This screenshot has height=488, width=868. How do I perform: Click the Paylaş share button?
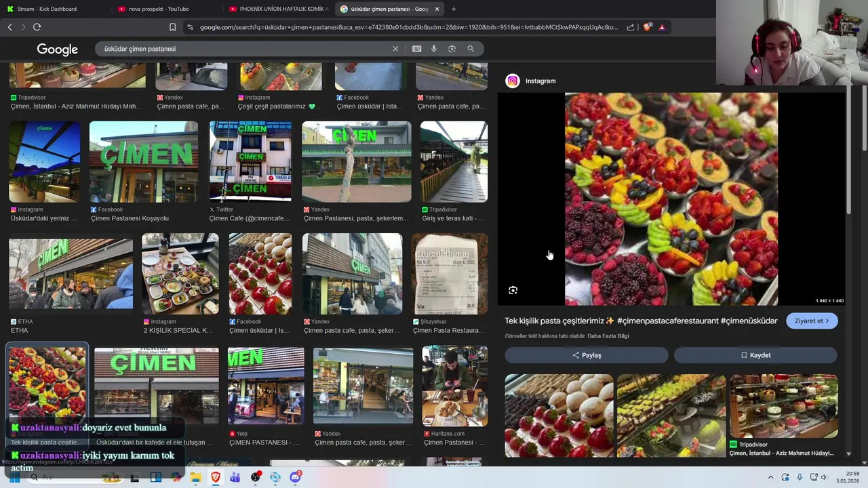(x=587, y=355)
